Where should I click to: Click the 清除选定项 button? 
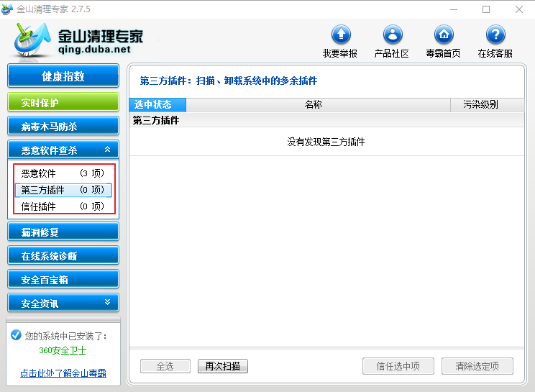click(x=477, y=366)
